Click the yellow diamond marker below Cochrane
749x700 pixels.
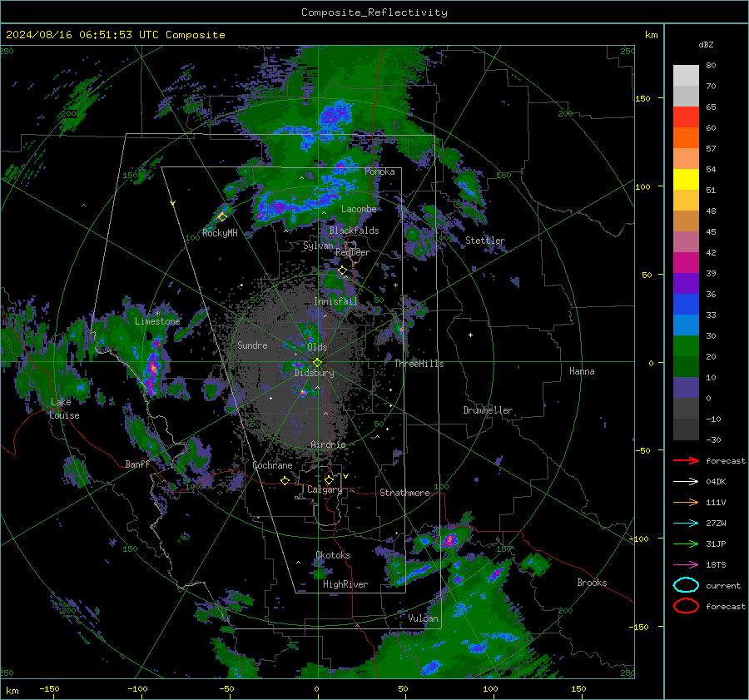point(285,480)
